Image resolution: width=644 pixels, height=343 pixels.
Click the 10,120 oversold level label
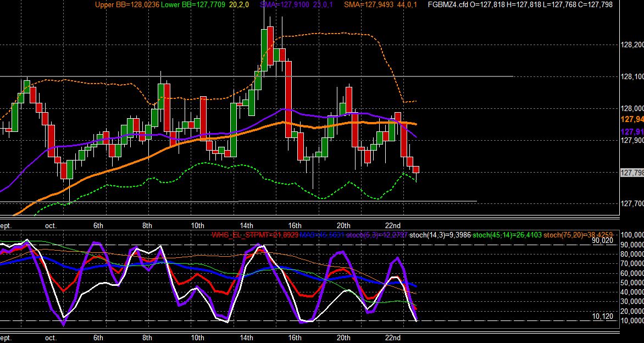602,316
